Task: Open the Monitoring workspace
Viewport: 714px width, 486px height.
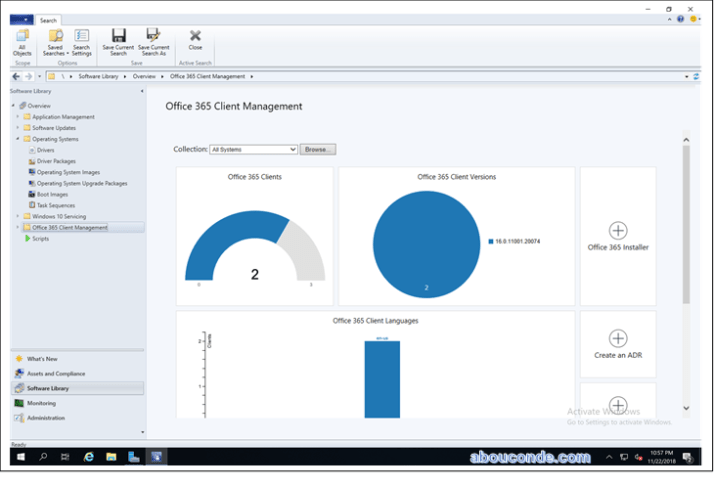Action: coord(42,403)
